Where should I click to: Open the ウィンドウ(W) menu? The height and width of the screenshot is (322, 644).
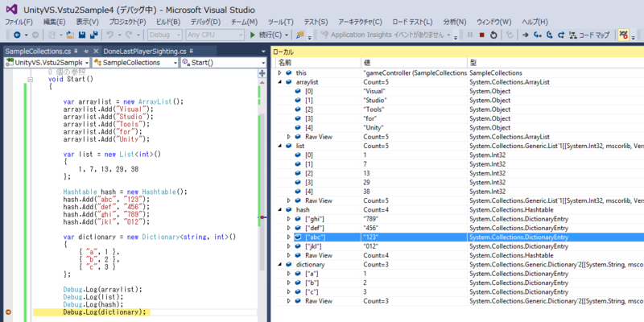click(493, 23)
